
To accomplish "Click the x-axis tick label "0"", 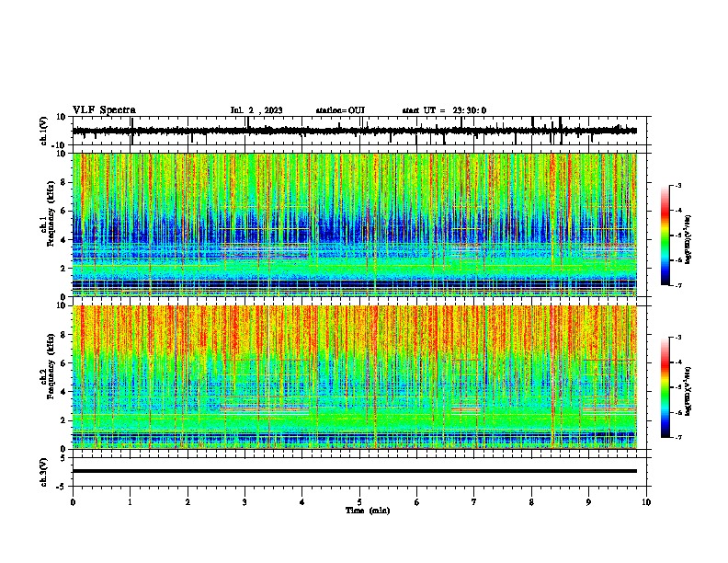I will 73,502.
